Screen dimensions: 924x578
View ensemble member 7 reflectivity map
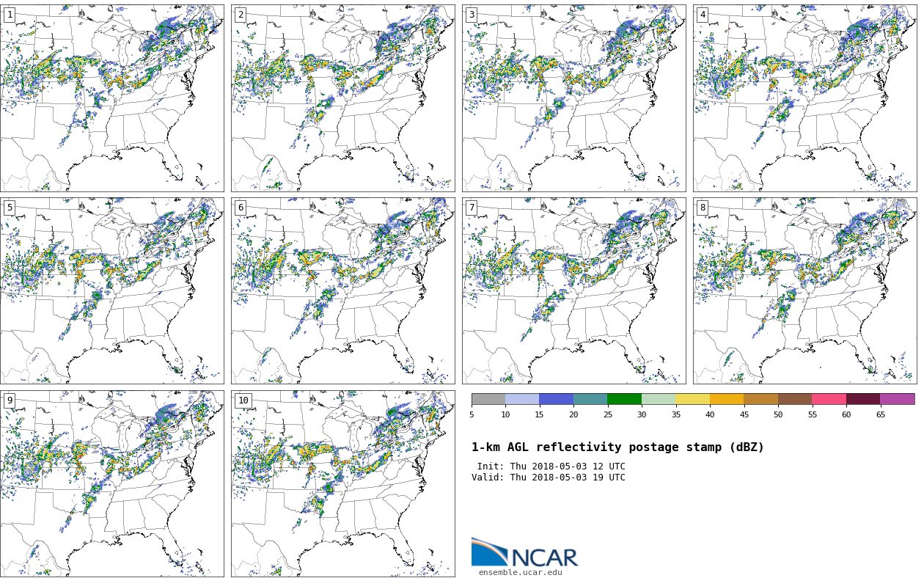573,290
